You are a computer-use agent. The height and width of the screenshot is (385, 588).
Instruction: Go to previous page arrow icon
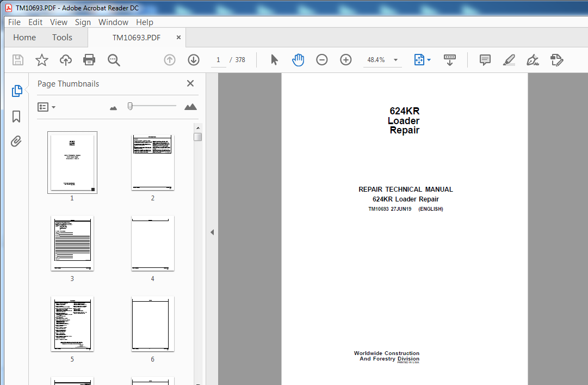[170, 60]
